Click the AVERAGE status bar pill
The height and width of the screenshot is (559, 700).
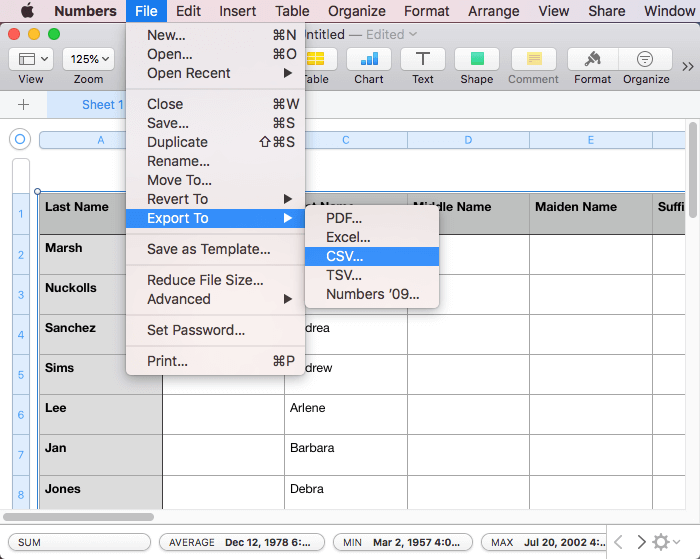242,542
